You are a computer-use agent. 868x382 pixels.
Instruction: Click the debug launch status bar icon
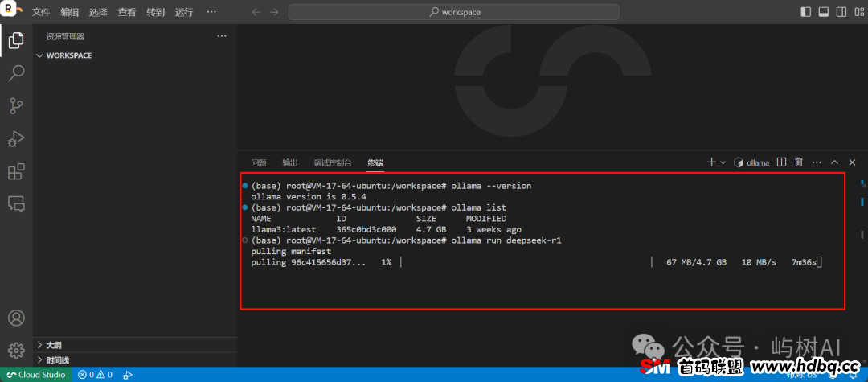click(x=128, y=375)
